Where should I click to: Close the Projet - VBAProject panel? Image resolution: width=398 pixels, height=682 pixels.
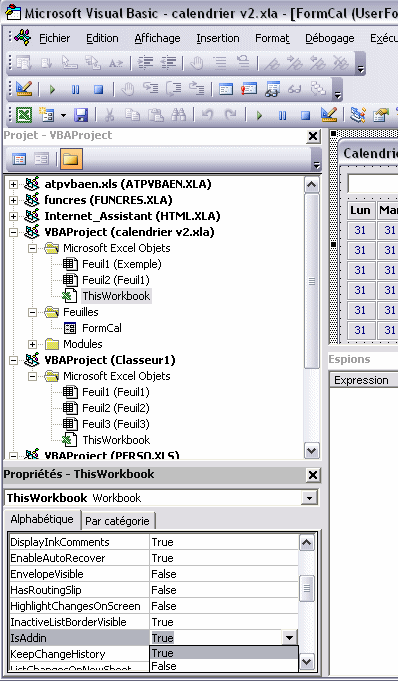click(x=312, y=136)
